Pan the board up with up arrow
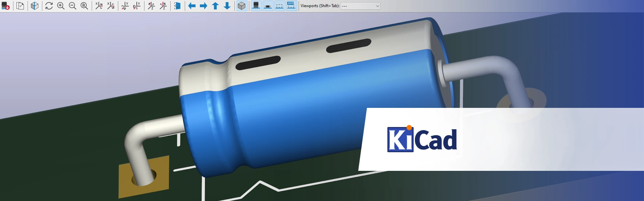This screenshot has width=644, height=201. pos(215,6)
